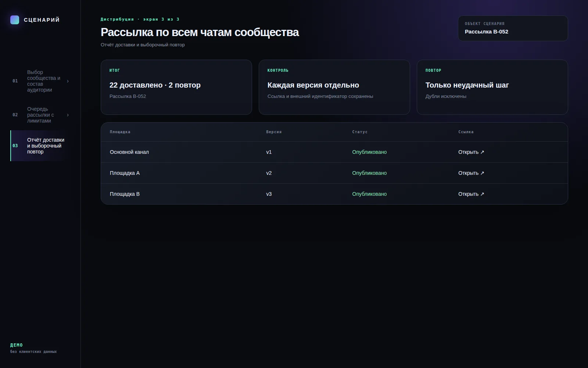This screenshot has height=368, width=588.
Task: Click the Объект сценария Рассылка B-052 card
Action: coord(513,28)
